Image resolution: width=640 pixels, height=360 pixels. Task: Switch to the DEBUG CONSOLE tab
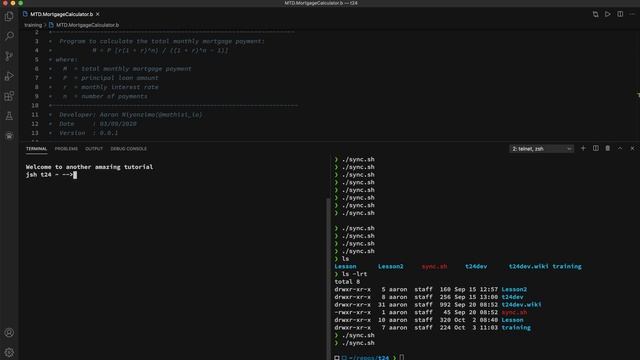[129, 149]
